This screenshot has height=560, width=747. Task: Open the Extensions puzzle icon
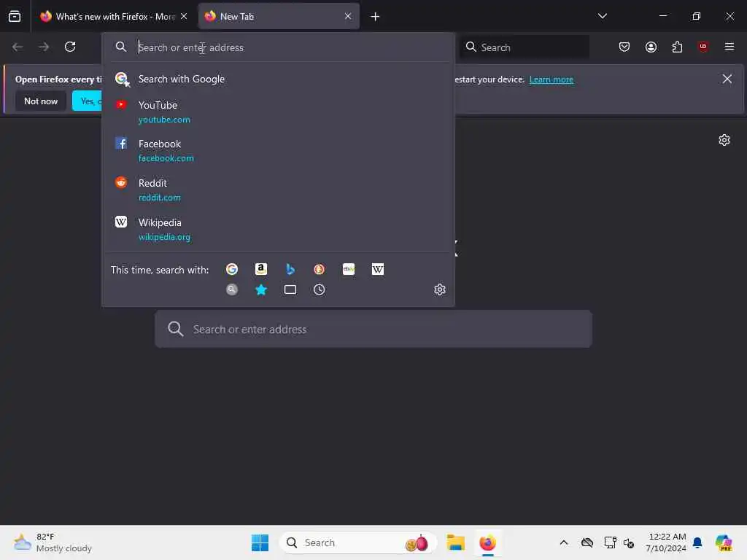tap(677, 47)
